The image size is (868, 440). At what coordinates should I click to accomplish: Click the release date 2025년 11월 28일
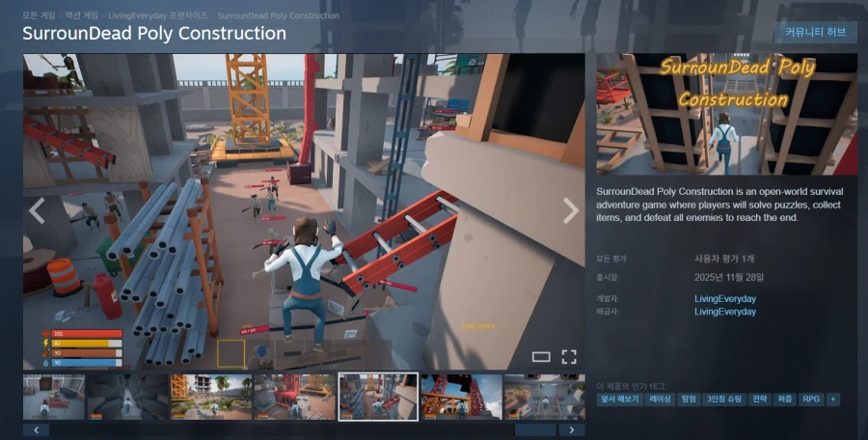pos(729,277)
